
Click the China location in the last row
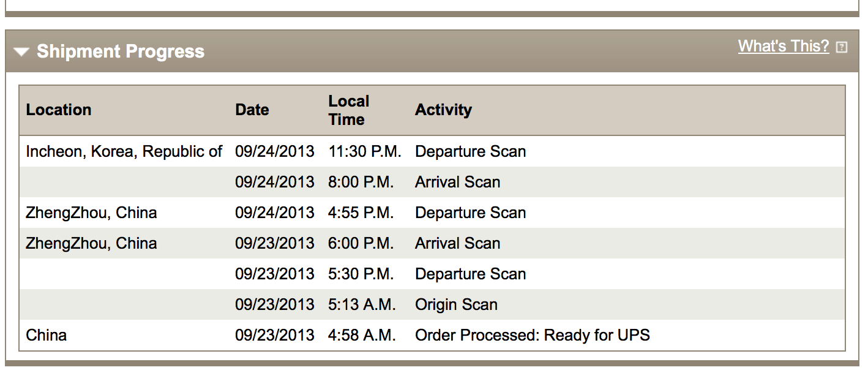point(47,335)
